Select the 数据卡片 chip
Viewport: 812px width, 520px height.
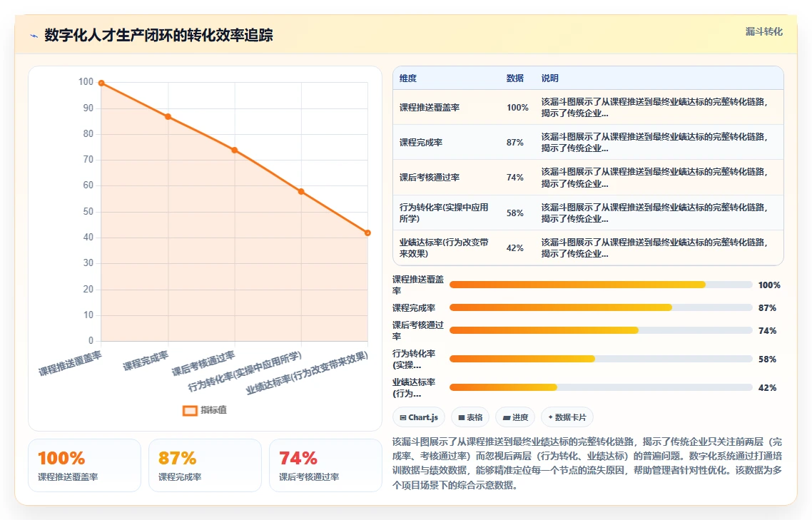[x=567, y=417]
